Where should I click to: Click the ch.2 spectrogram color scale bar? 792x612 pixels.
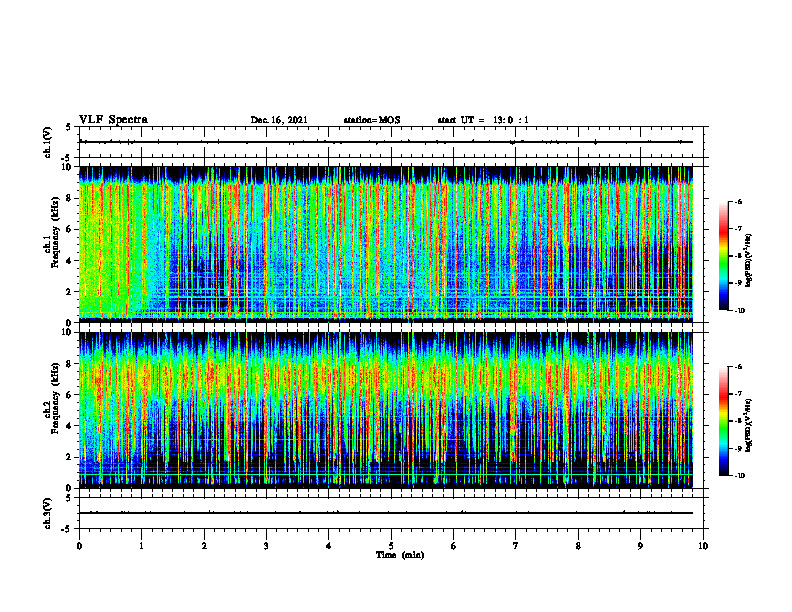coord(724,421)
